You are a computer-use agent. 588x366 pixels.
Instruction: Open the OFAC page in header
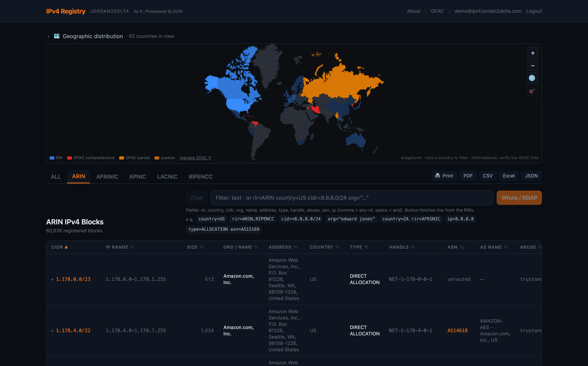(x=437, y=11)
